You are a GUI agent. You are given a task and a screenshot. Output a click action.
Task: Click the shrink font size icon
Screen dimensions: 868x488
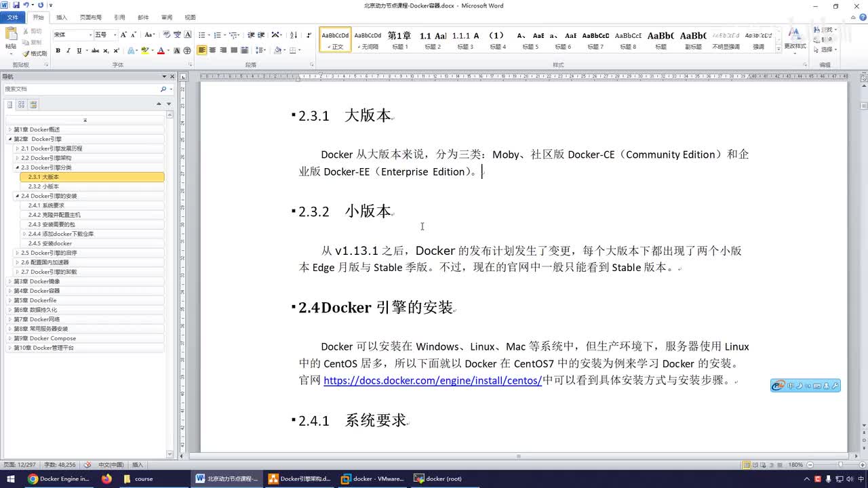pyautogui.click(x=134, y=35)
